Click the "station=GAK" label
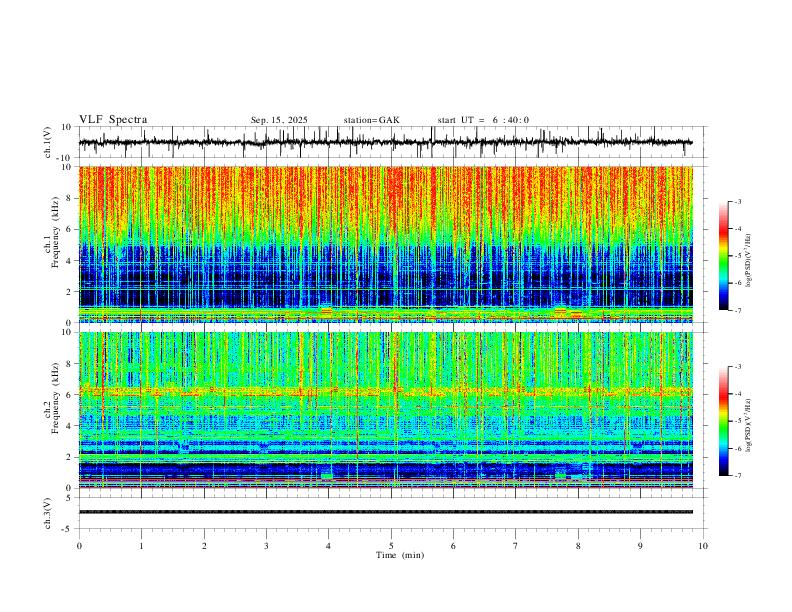This screenshot has width=792, height=612. 371,120
